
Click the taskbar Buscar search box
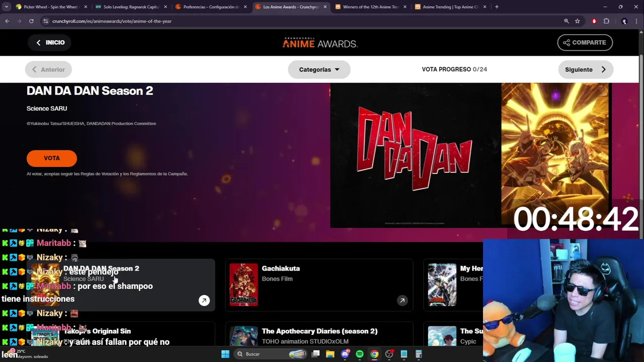[271, 354]
